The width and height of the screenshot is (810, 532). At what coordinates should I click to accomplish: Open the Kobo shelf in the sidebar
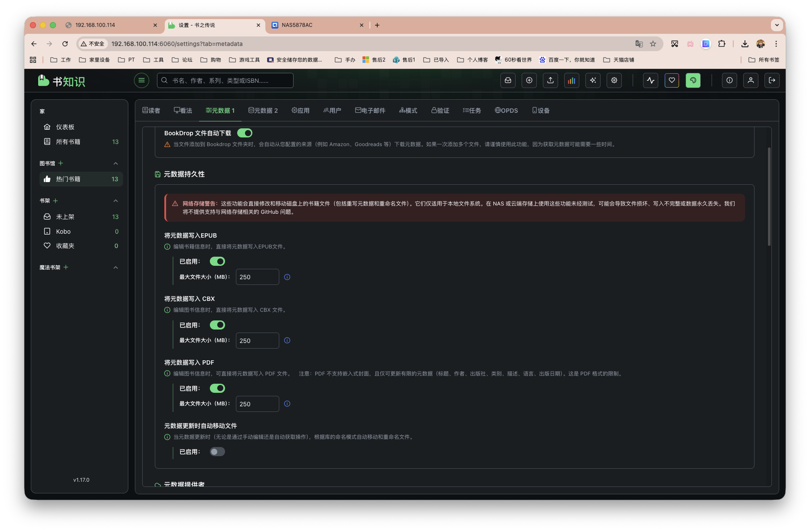click(x=63, y=232)
